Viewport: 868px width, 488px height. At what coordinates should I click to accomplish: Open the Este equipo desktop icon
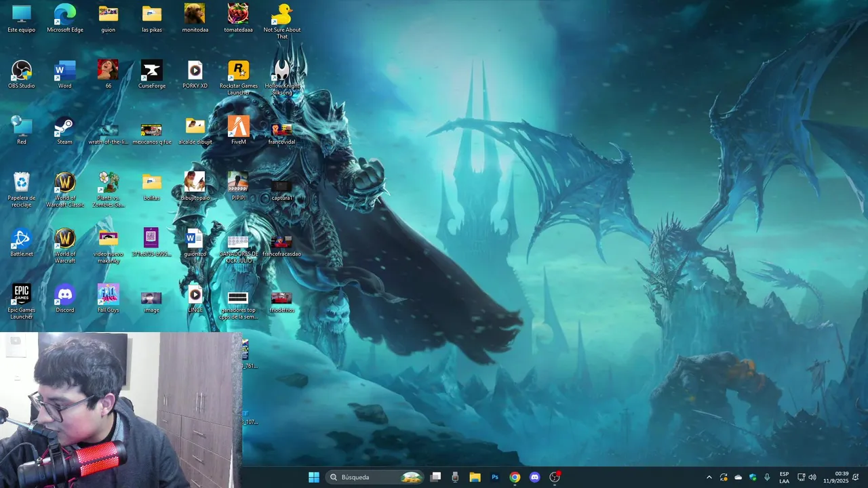pos(22,18)
